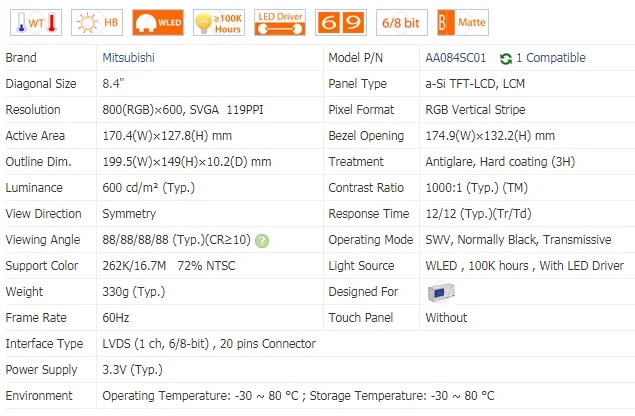Click the Without touch panel value
This screenshot has width=635, height=416.
tap(446, 318)
